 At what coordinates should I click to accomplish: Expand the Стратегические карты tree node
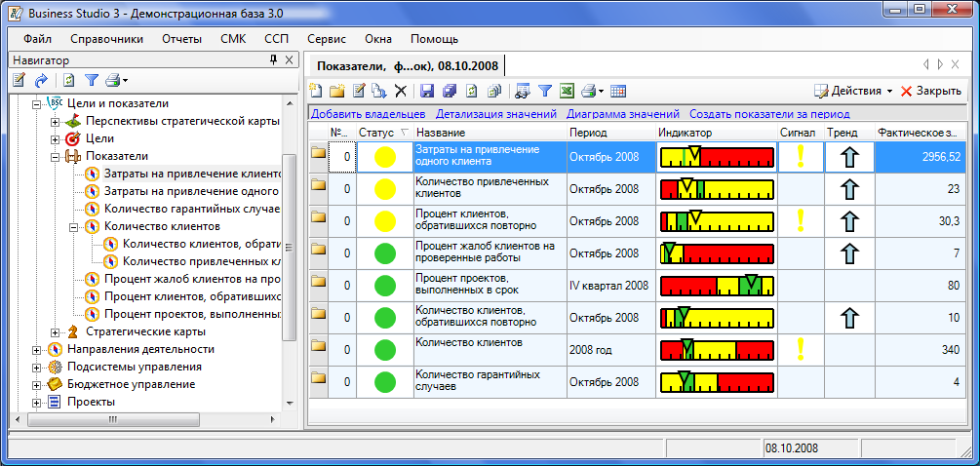56,331
